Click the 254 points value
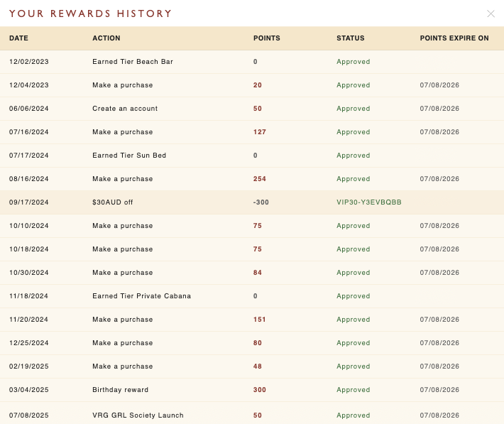The image size is (504, 424). pos(259,179)
